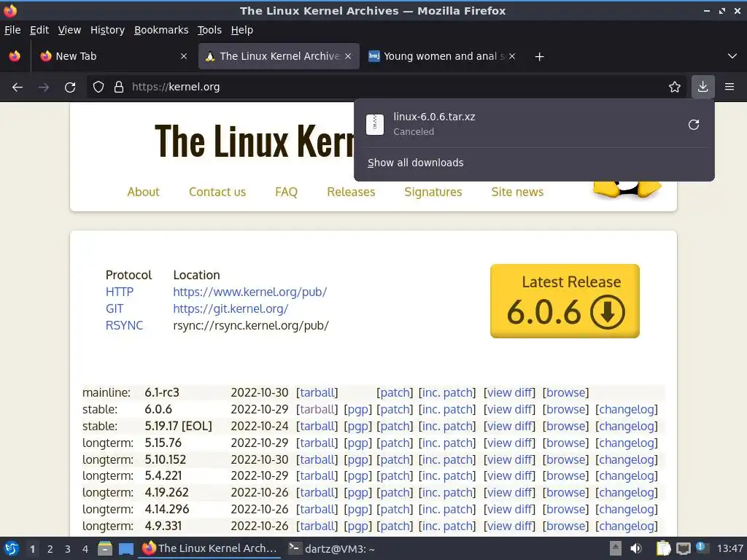Click the RSYNC protocol link
The height and width of the screenshot is (560, 747).
(124, 325)
